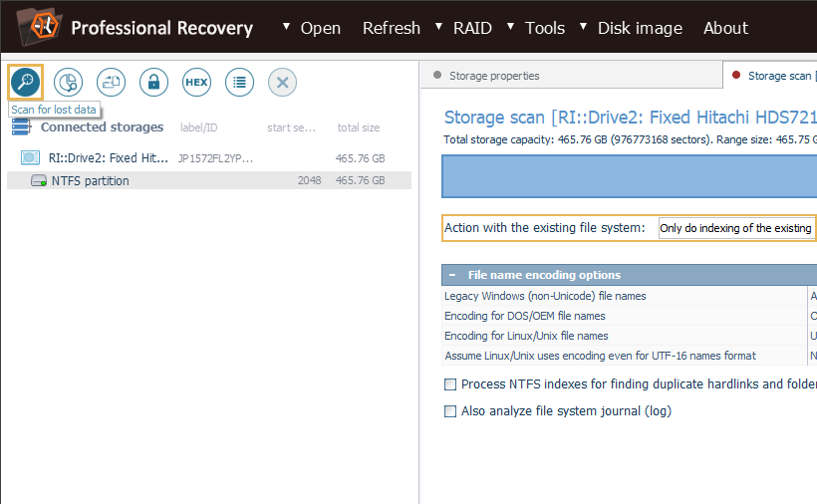The width and height of the screenshot is (817, 504).
Task: Click the 465.76 GB size of NTFS partition
Action: pyautogui.click(x=360, y=180)
